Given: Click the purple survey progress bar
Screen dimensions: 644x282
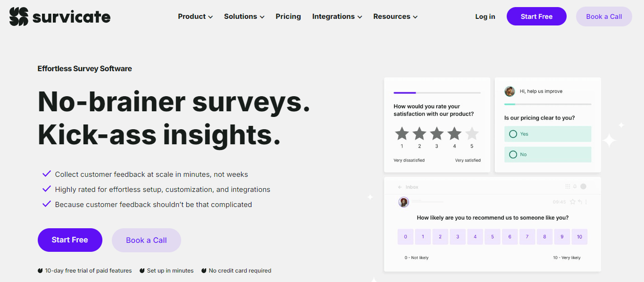Looking at the screenshot, I should coord(404,93).
